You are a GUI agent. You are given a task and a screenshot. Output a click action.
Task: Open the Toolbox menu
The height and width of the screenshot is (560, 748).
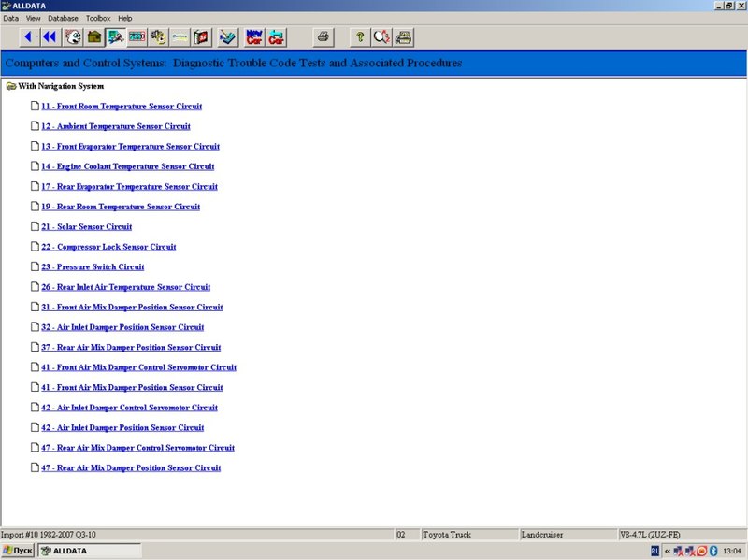coord(98,18)
